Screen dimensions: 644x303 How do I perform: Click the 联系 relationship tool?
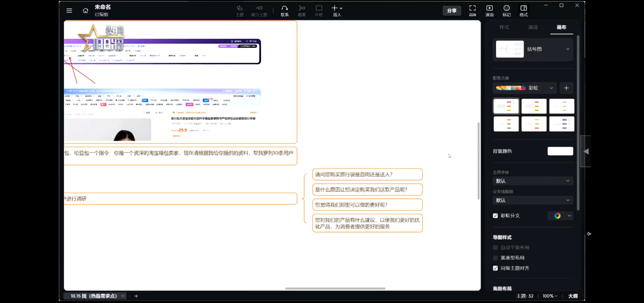(x=285, y=11)
